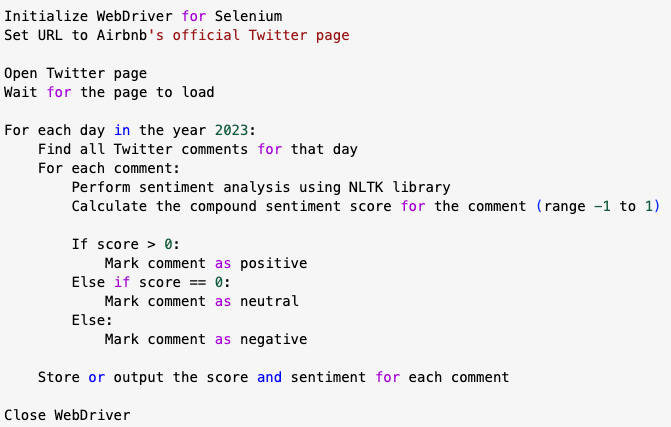Click the red text 'official Twitter page'
Viewport: 671px width, 427px height.
click(261, 35)
